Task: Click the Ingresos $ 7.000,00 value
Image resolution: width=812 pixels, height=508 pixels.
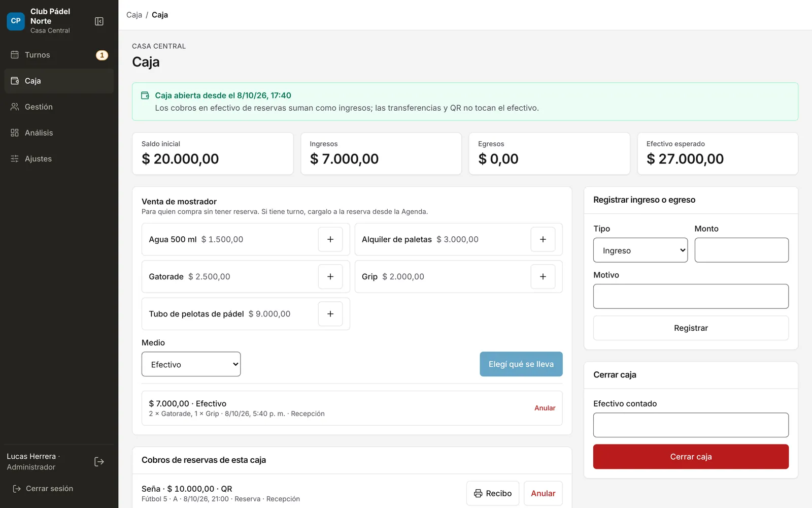Action: [x=344, y=159]
